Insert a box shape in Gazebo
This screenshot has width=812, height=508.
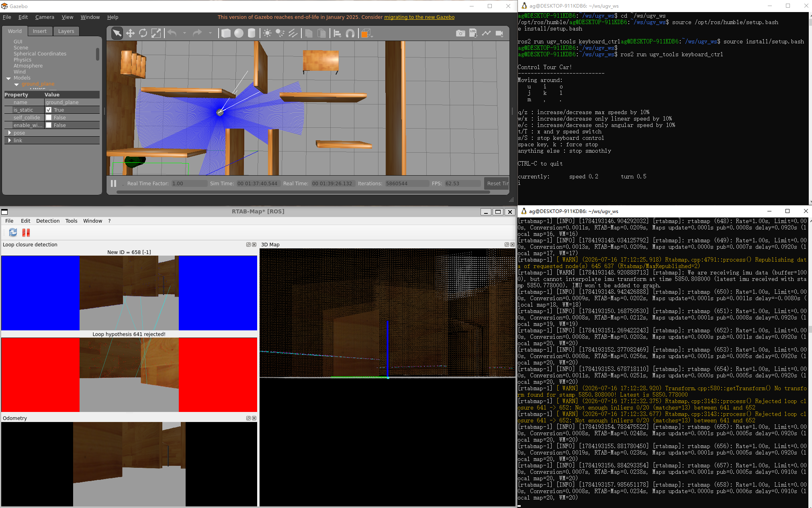pos(226,33)
